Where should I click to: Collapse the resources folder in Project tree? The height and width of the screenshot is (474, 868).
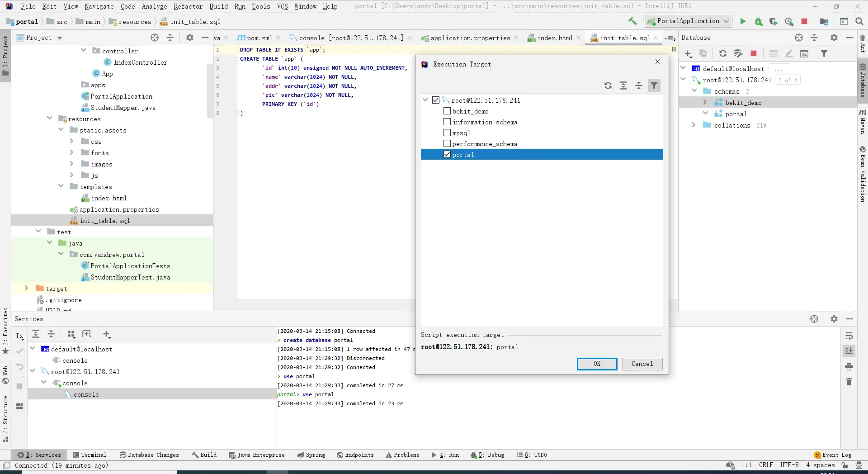point(49,118)
